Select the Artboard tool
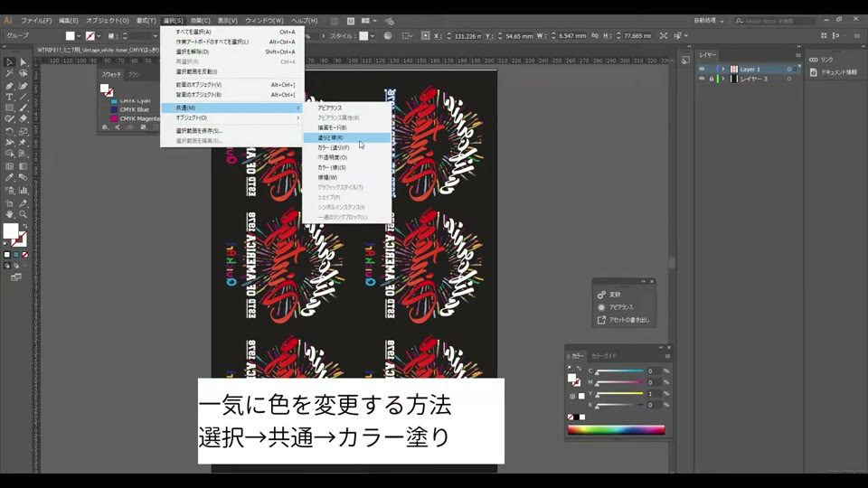This screenshot has width=868, height=488. pos(9,203)
